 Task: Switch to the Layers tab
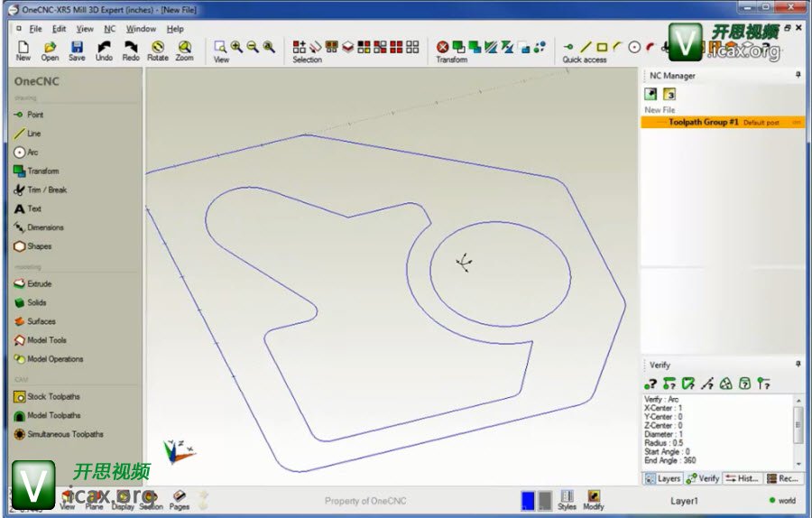[x=663, y=478]
